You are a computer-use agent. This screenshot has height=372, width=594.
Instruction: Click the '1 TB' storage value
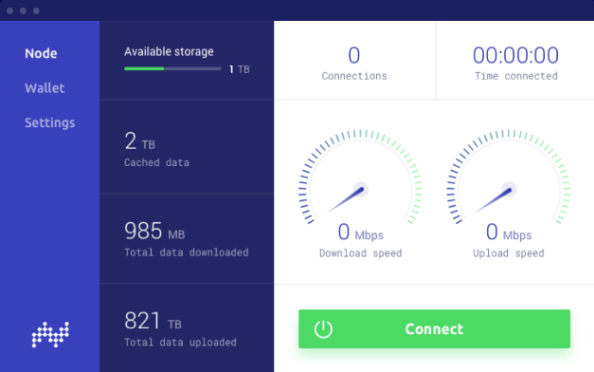(239, 69)
